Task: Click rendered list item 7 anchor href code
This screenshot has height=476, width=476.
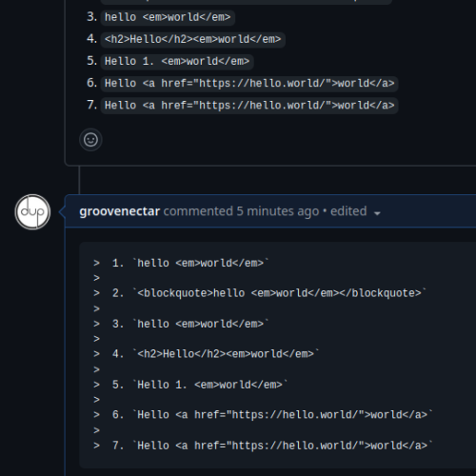Action: pos(249,106)
